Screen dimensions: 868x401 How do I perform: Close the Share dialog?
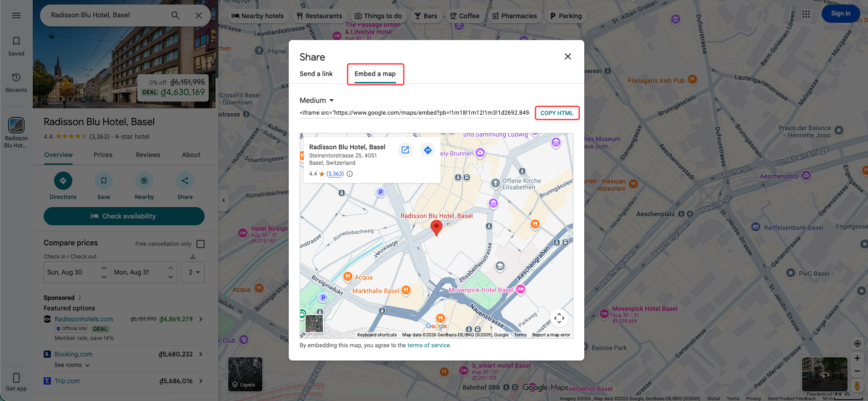click(x=568, y=56)
